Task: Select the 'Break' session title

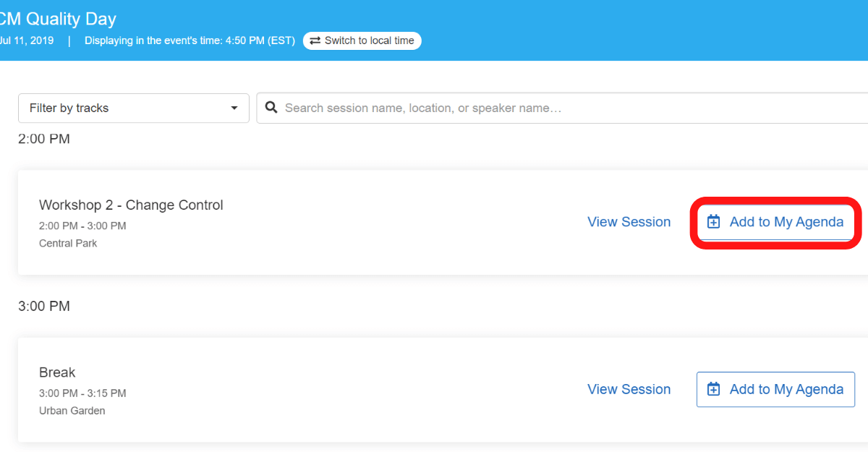Action: click(x=57, y=372)
